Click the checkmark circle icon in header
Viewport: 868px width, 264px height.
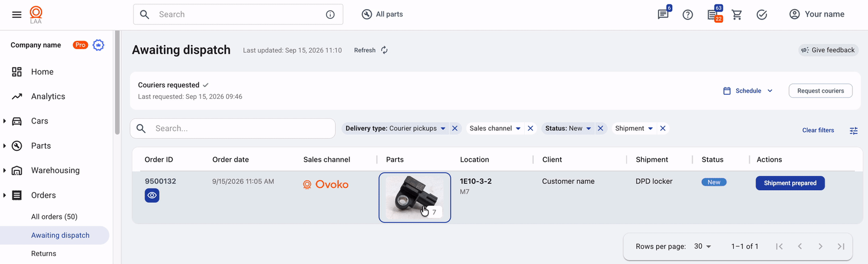[x=762, y=15]
